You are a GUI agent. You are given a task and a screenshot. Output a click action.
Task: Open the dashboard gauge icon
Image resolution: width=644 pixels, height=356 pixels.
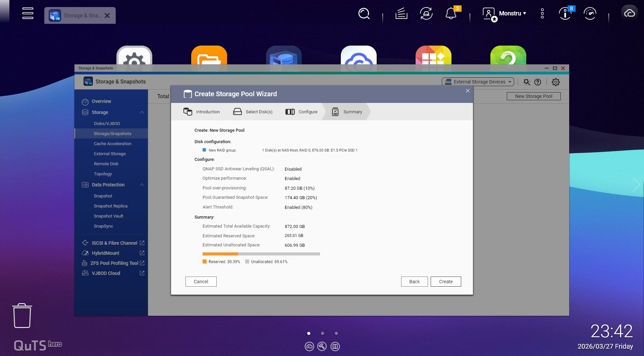590,14
